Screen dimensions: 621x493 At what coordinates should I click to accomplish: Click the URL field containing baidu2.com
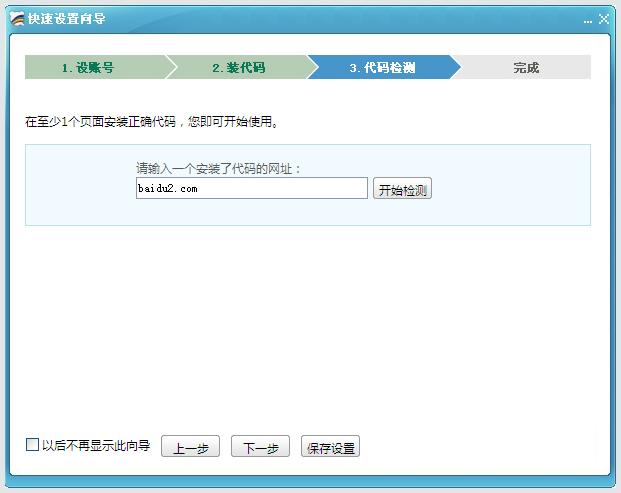[251, 188]
